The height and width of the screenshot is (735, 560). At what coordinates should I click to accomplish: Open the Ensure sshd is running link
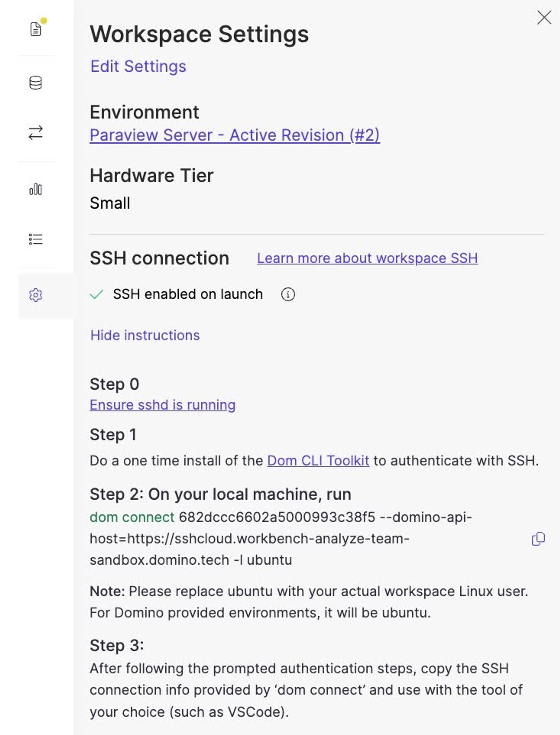pyautogui.click(x=162, y=405)
